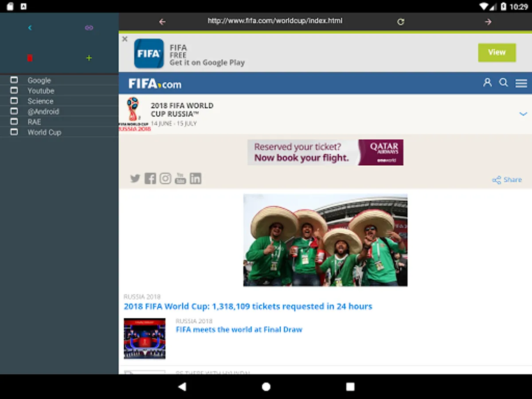
Task: Tap the URL address field
Action: pyautogui.click(x=275, y=21)
